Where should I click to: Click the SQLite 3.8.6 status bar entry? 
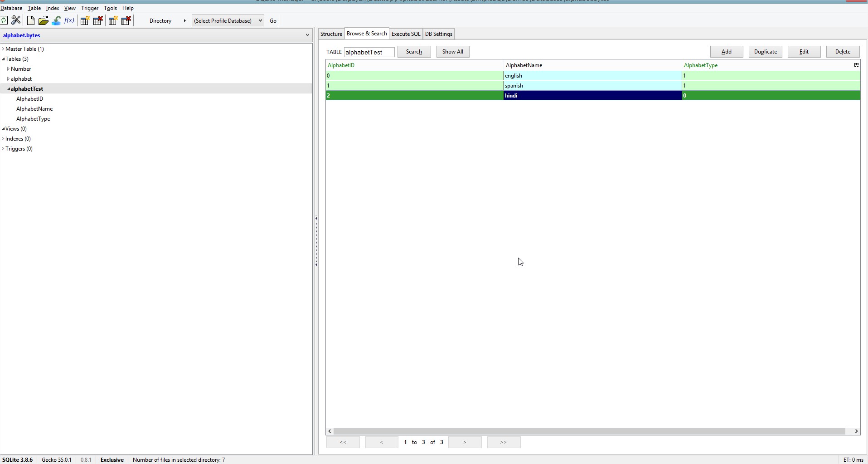17,460
